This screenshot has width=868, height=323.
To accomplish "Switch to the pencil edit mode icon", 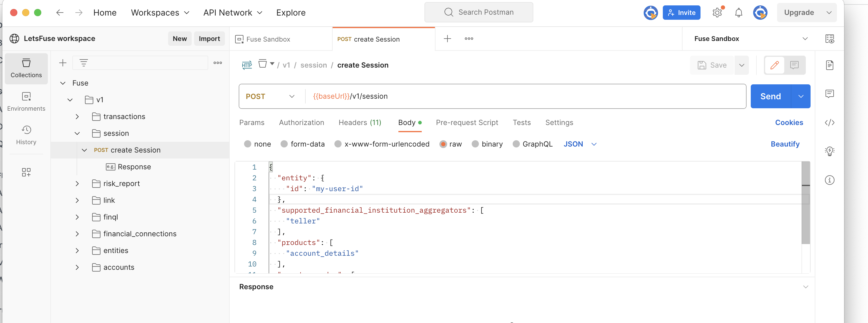I will tap(774, 65).
